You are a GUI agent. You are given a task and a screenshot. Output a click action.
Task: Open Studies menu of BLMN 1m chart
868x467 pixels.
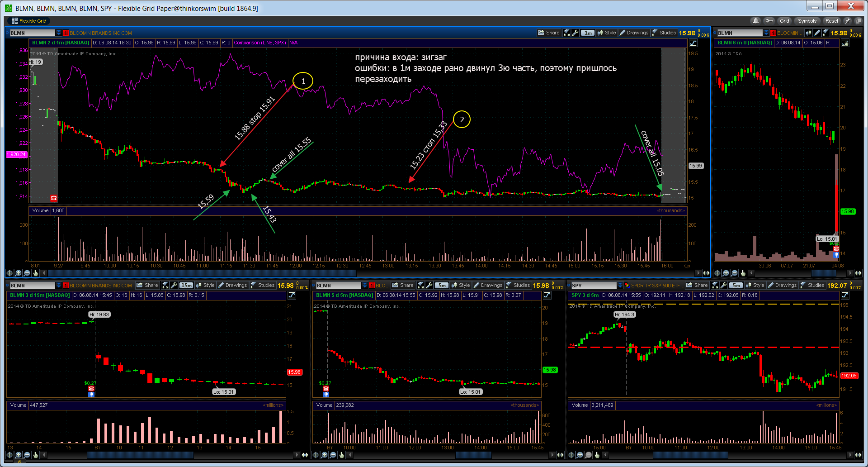(x=664, y=33)
